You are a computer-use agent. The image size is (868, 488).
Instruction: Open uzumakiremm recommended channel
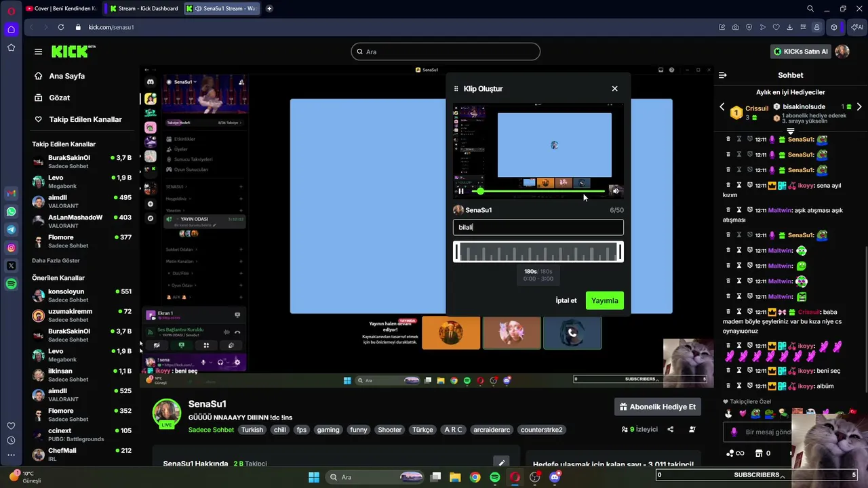[81, 315]
